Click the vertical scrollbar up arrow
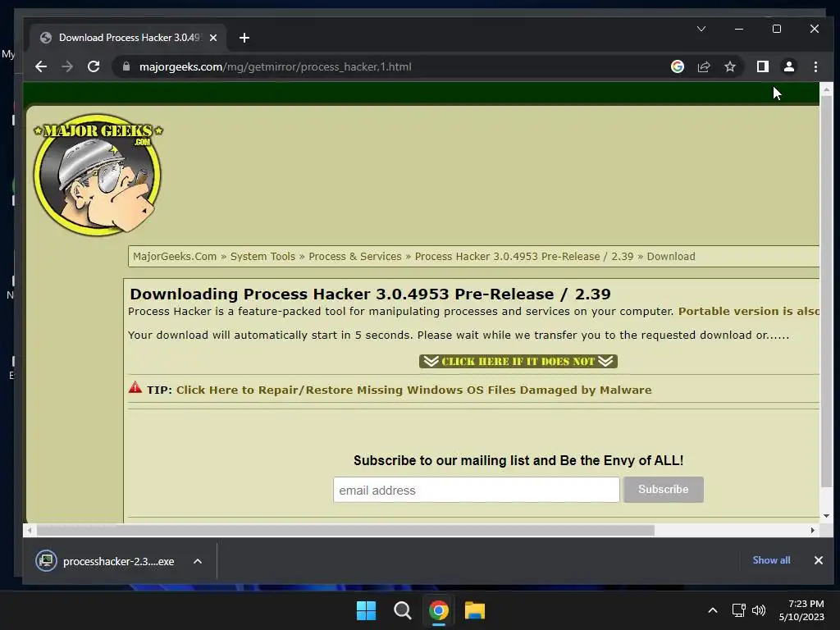 826,89
